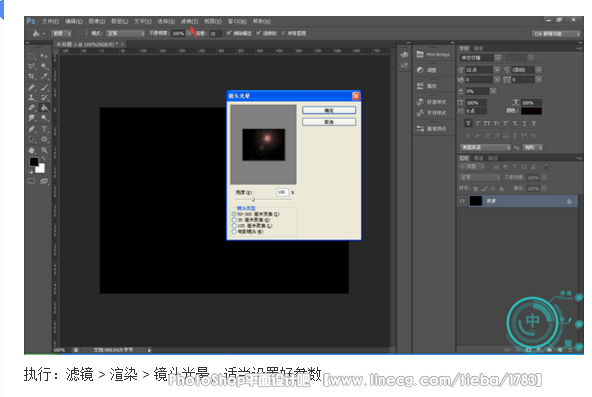
Task: Select the Horizontal Type tool
Action: click(x=45, y=129)
